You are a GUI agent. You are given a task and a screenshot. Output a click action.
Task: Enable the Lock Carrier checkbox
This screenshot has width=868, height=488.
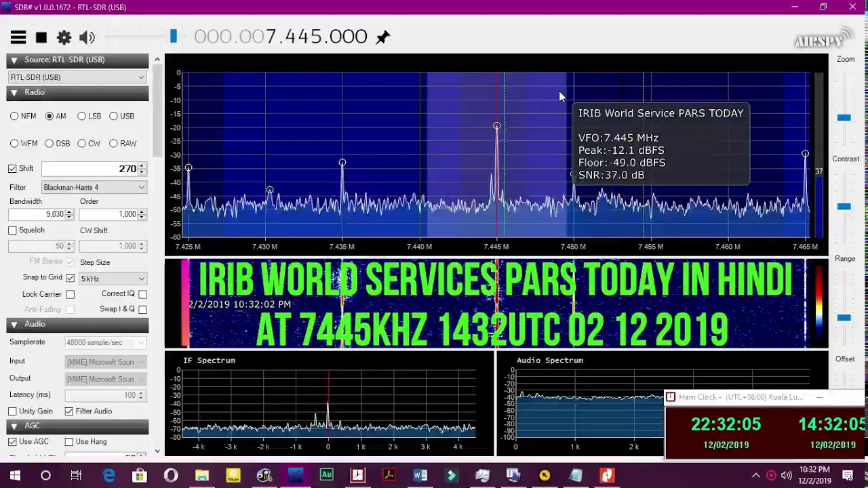[70, 294]
